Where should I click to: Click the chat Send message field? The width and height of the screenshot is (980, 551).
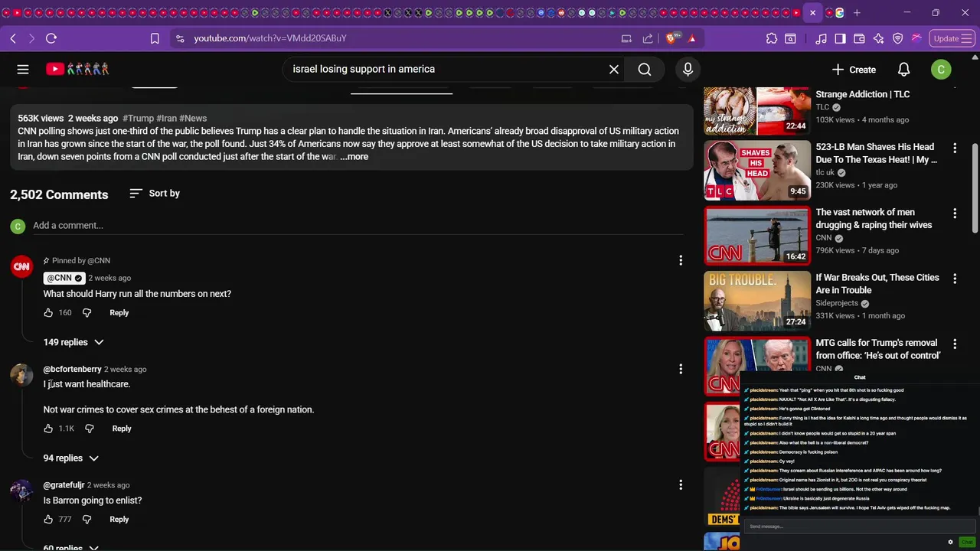(859, 526)
